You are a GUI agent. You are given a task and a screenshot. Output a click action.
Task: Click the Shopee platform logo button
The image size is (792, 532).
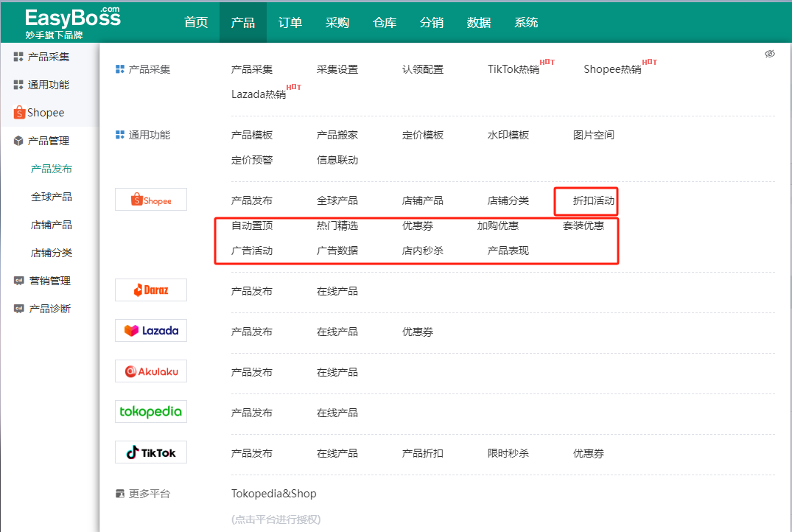[x=151, y=200]
